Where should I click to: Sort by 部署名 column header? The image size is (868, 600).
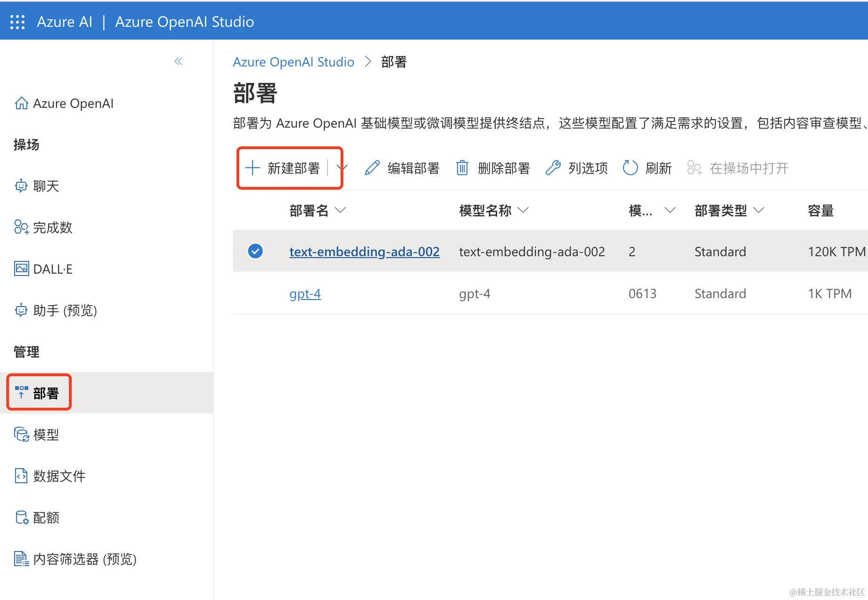(309, 211)
